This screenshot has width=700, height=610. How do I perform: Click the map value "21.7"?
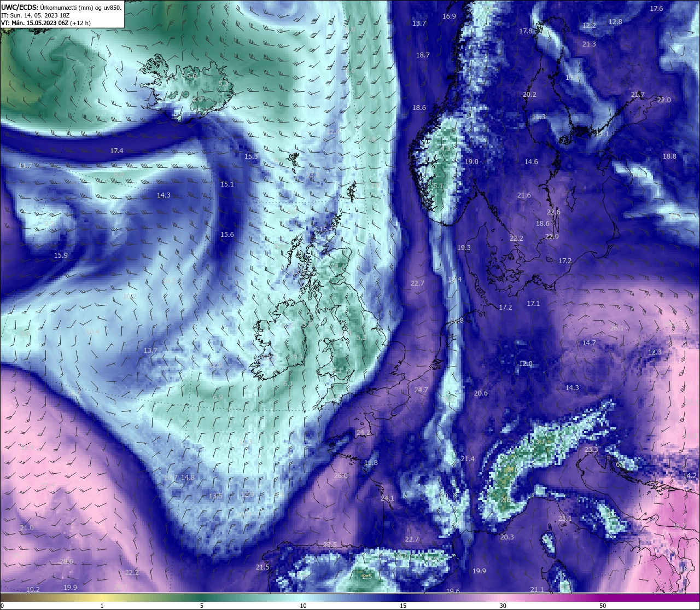[x=638, y=94]
